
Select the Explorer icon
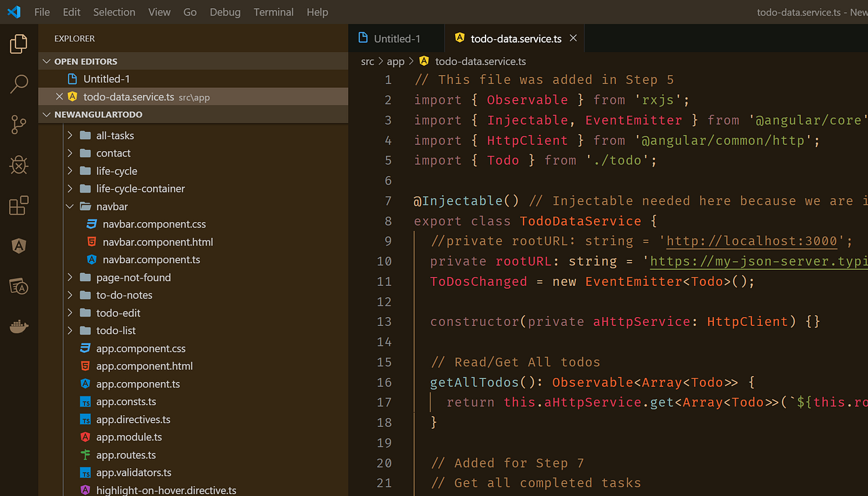18,43
